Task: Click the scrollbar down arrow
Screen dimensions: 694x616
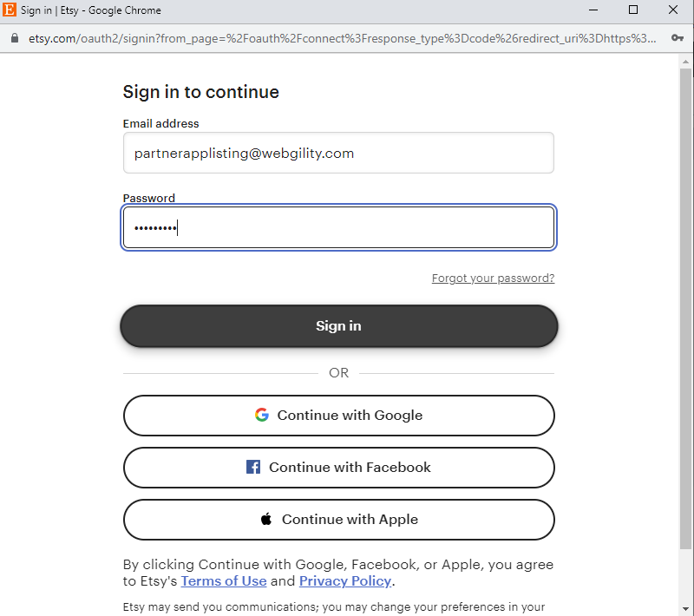Action: pyautogui.click(x=685, y=609)
